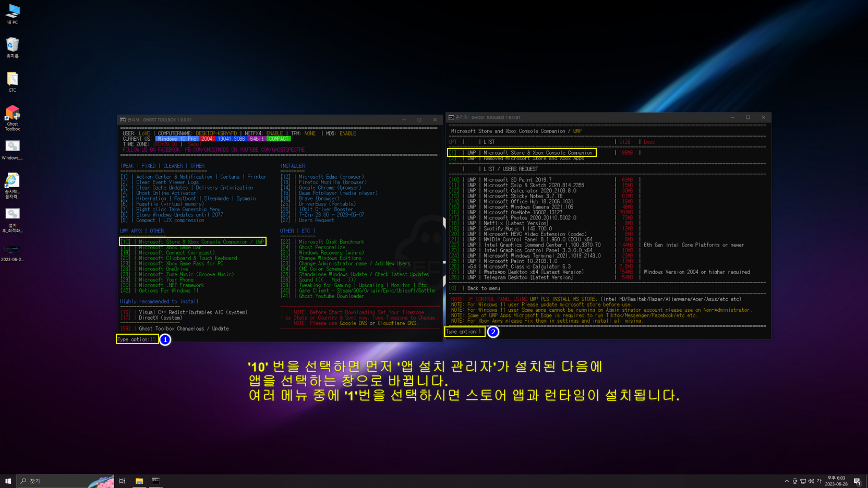868x488 pixels.
Task: Select the 2023-06-2... image thumbnail on desktop
Action: coord(13,253)
